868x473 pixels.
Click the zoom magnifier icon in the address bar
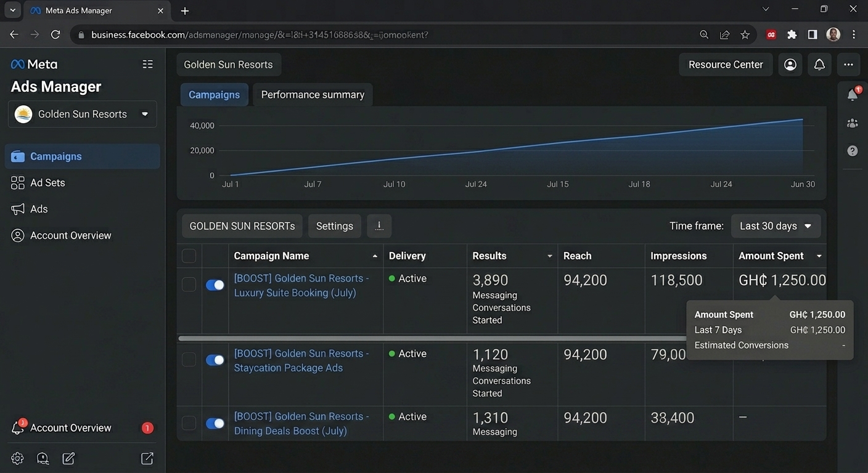704,35
